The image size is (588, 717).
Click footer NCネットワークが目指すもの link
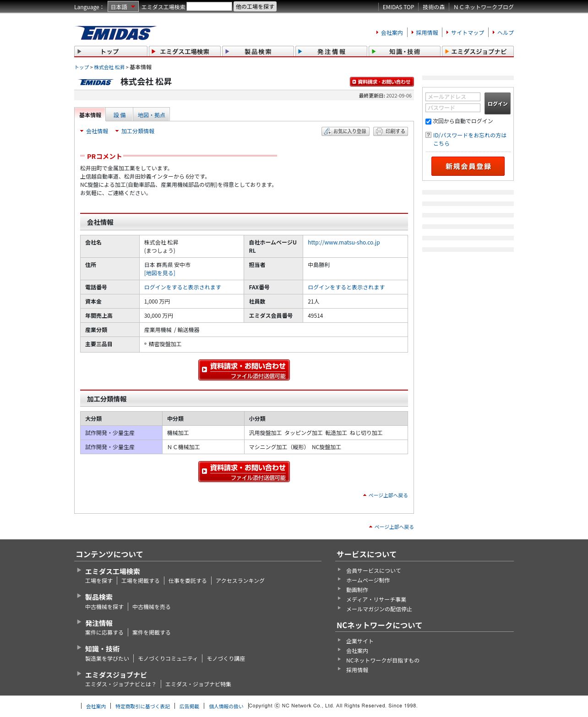click(382, 661)
